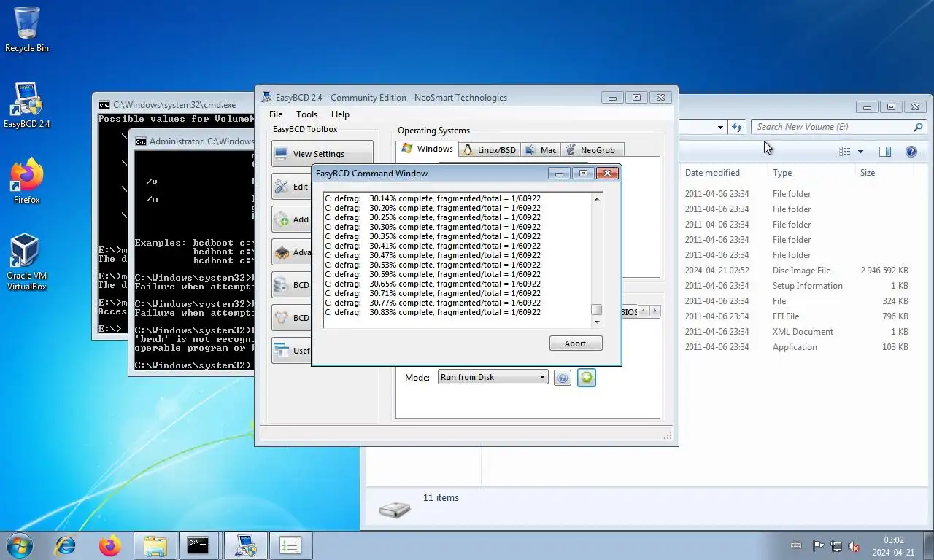Click the blue help icon beside the Mode dropdown
This screenshot has height=560, width=934.
pos(562,378)
